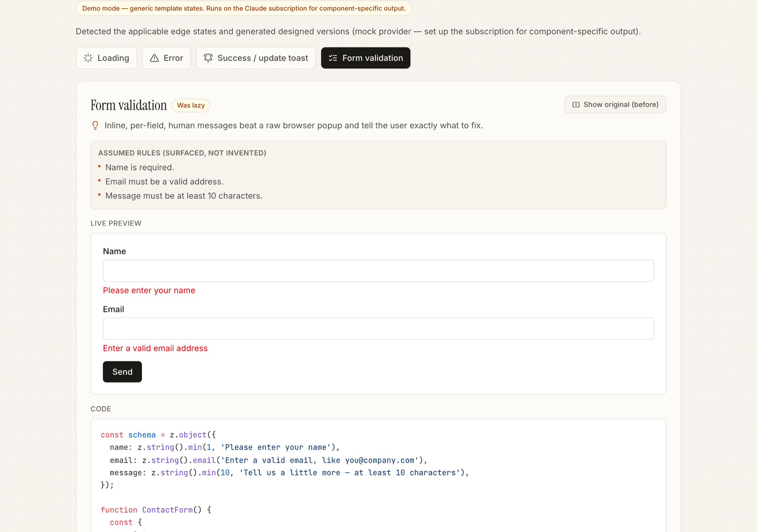This screenshot has height=532, width=757.
Task: Click 'Name is required.' rule
Action: (x=139, y=167)
